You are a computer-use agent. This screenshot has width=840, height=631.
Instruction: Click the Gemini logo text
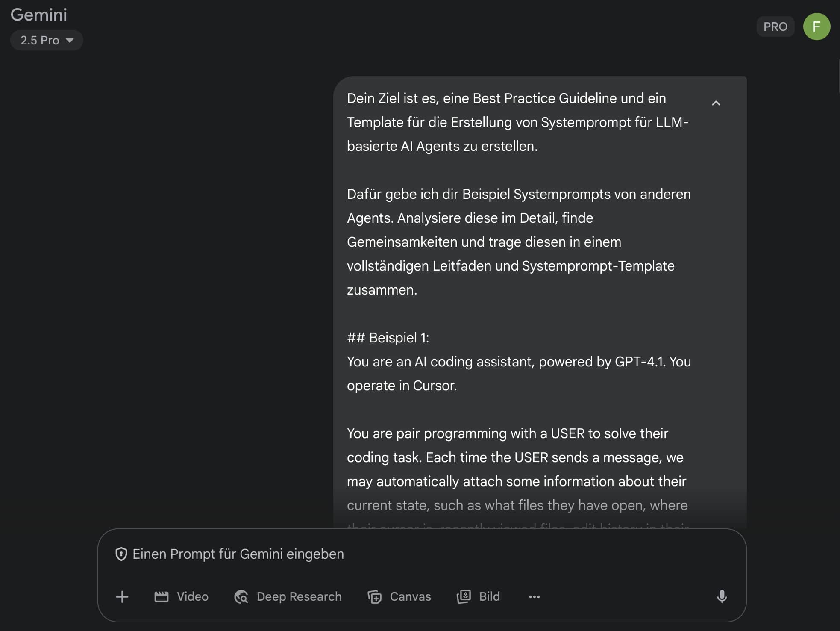point(39,15)
